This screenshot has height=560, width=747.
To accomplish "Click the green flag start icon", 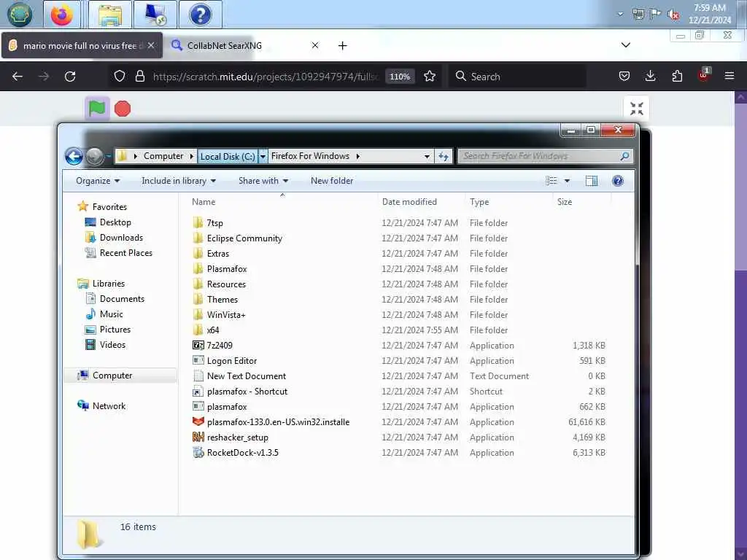I will tap(97, 109).
